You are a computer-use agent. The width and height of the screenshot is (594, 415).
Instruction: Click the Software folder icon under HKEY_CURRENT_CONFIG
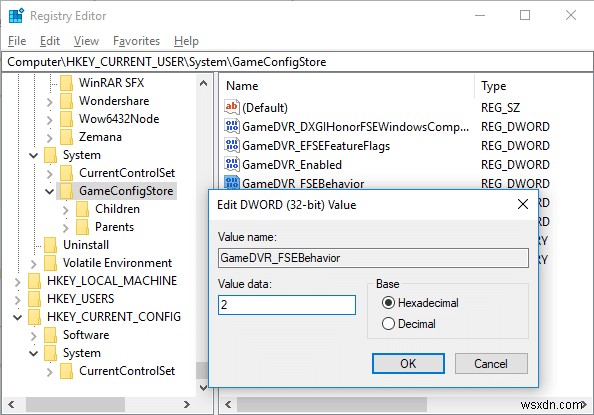tap(50, 335)
